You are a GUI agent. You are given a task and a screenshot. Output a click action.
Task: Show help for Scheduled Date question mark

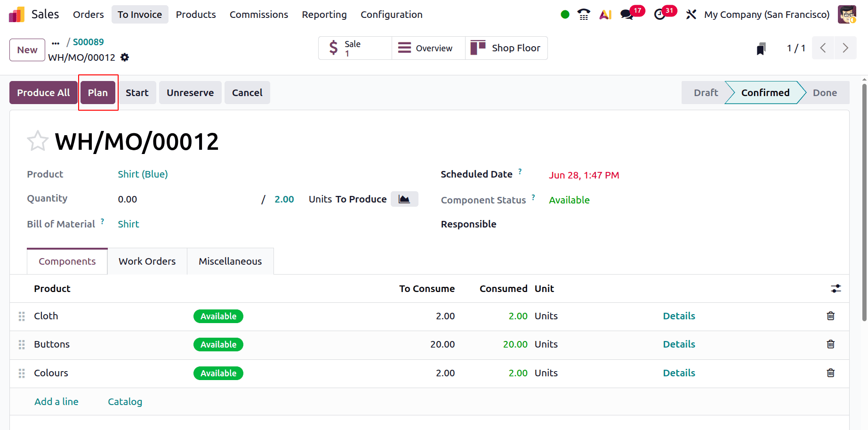pos(520,171)
